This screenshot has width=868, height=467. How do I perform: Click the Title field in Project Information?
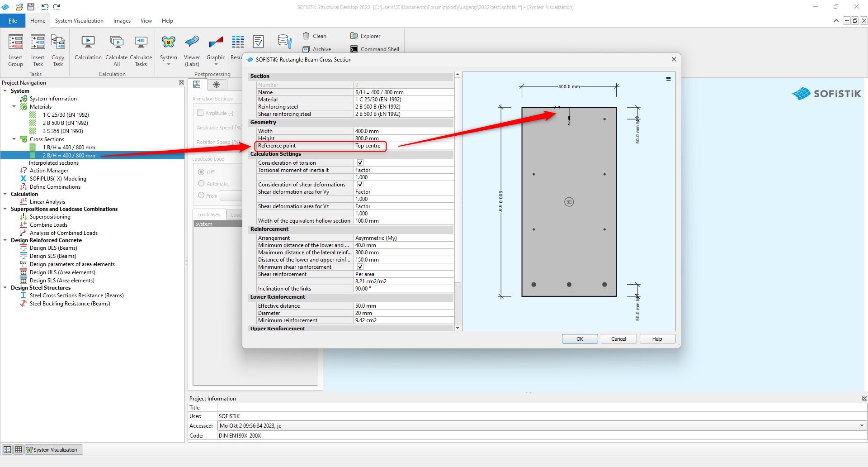tap(542, 407)
